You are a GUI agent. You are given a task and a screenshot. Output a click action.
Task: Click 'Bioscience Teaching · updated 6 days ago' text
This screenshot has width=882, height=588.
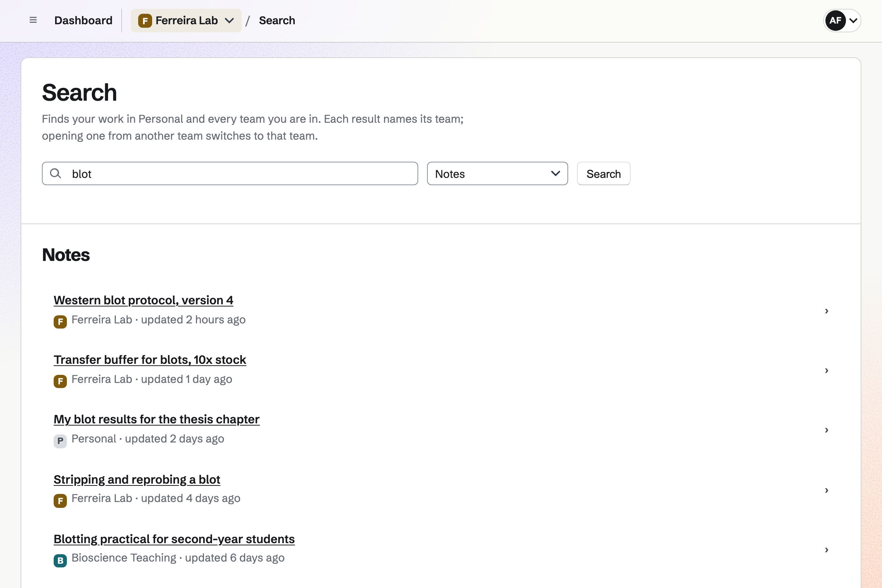pos(178,557)
